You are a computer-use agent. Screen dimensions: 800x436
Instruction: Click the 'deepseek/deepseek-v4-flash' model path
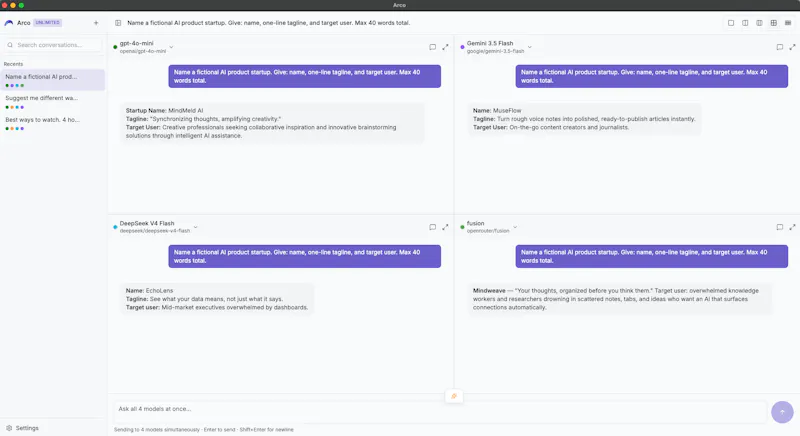(x=155, y=231)
